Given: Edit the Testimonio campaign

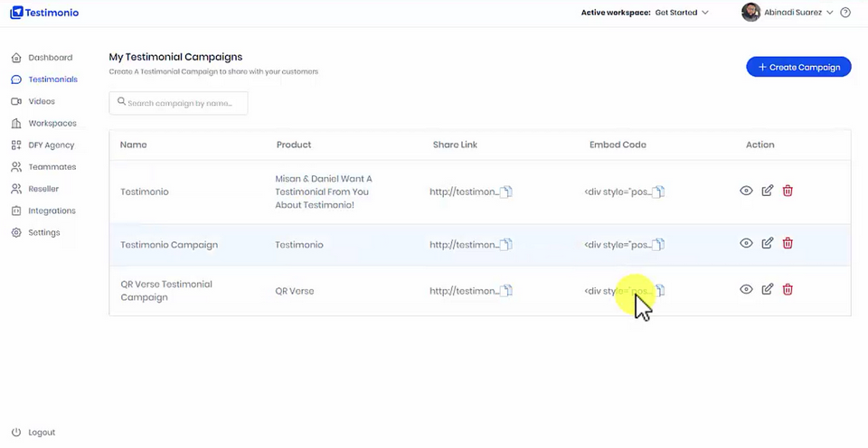Looking at the screenshot, I should (768, 191).
